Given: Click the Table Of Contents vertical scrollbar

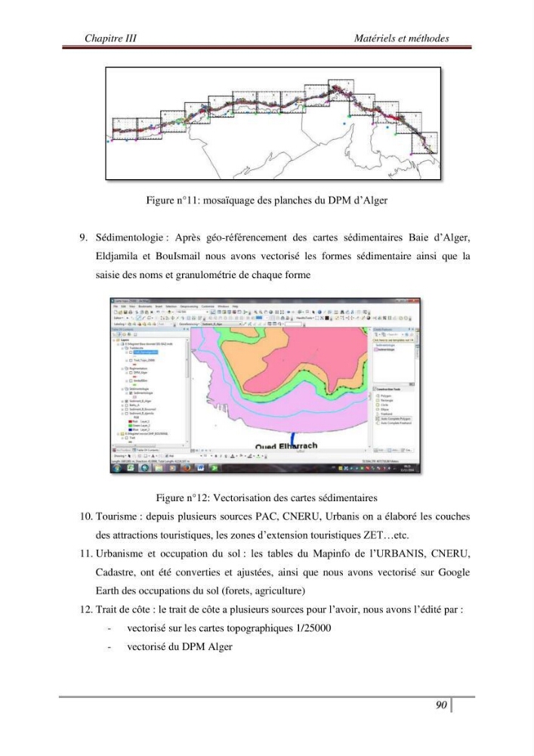Looking at the screenshot, I should tap(187, 392).
